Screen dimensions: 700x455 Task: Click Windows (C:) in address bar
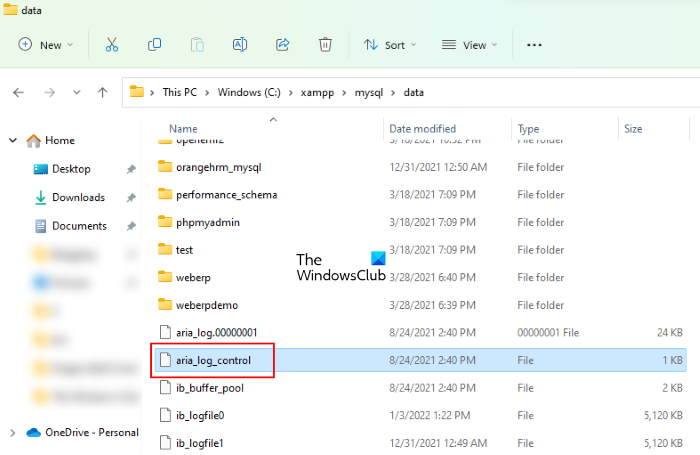[249, 92]
